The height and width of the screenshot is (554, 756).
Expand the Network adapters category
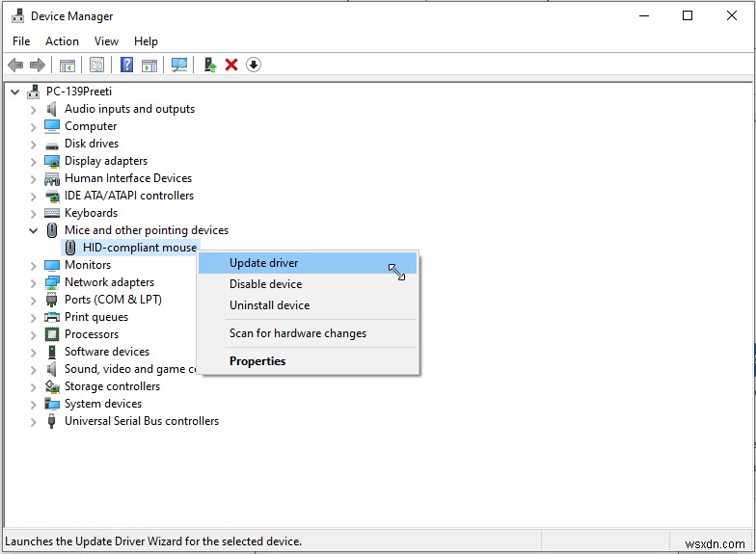(33, 283)
